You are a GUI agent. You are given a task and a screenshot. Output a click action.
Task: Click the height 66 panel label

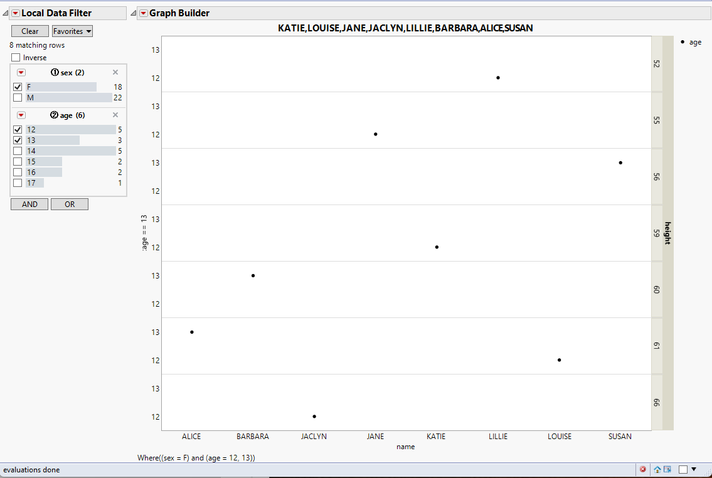tap(657, 402)
